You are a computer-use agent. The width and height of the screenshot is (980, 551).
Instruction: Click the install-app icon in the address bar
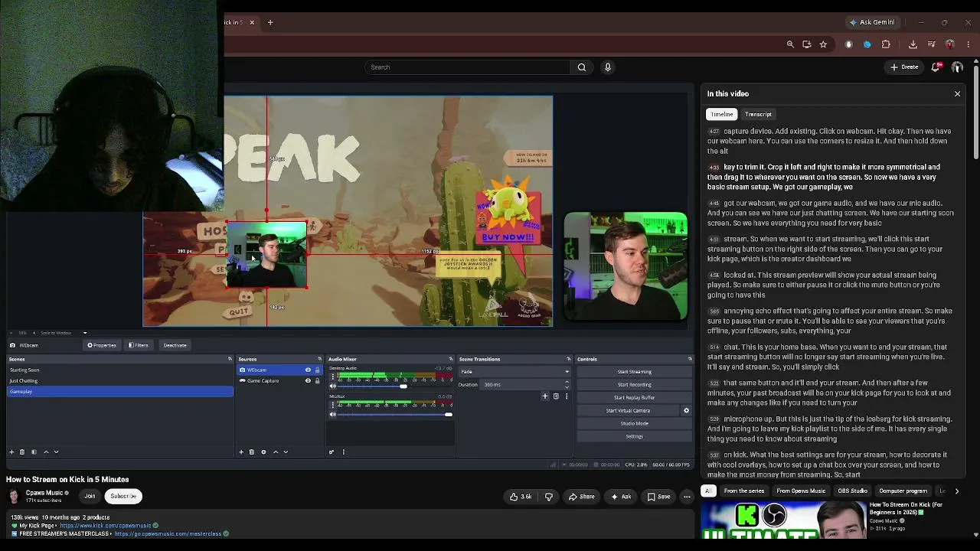click(807, 44)
